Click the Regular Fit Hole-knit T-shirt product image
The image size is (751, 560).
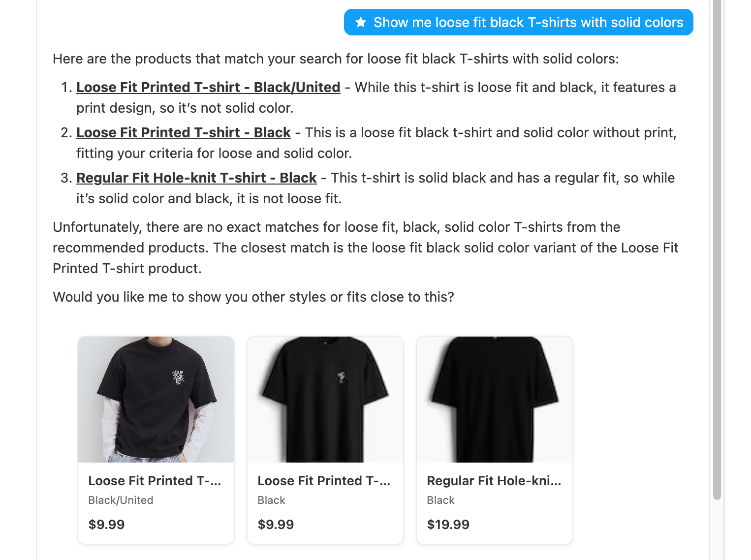pyautogui.click(x=495, y=399)
